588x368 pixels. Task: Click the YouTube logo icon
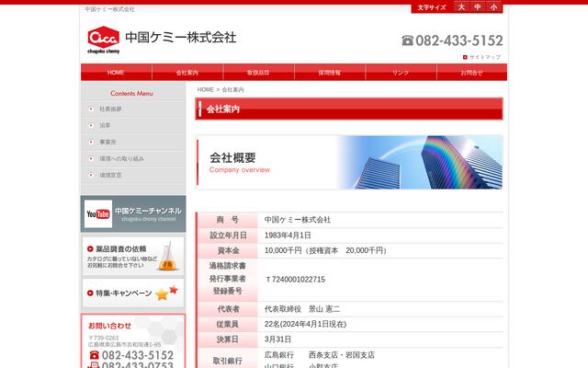pyautogui.click(x=98, y=214)
